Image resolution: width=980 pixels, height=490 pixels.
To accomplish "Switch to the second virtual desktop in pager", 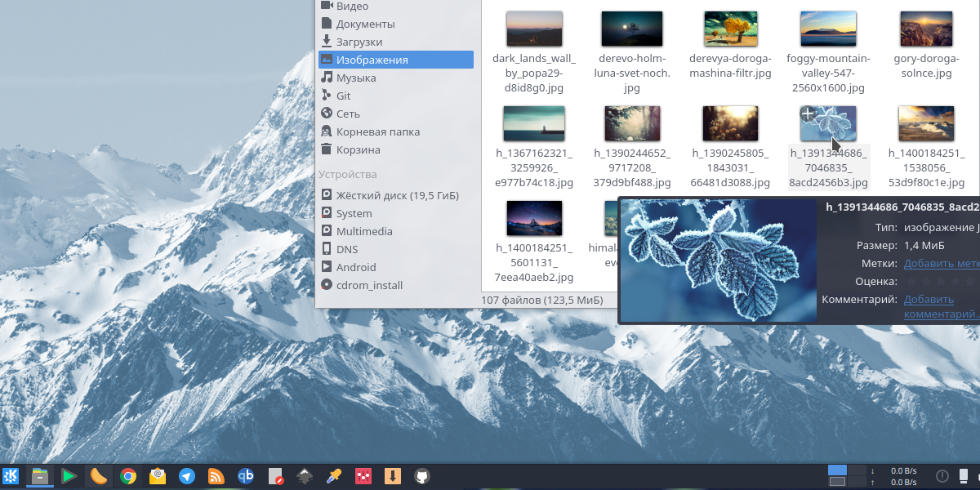I will (x=857, y=470).
